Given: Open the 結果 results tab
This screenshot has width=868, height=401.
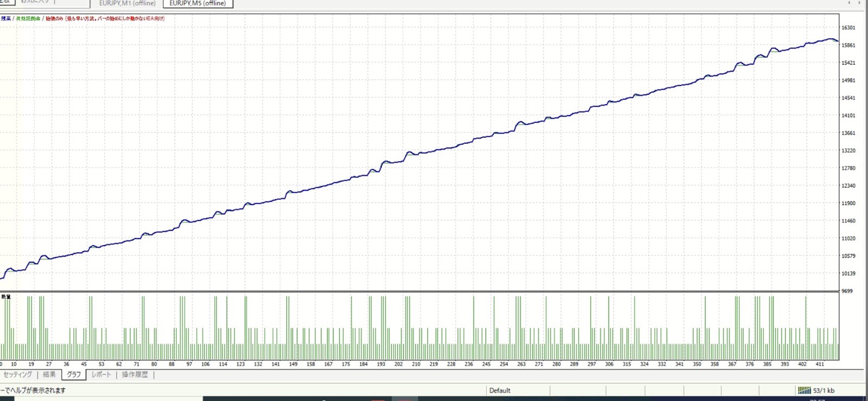Looking at the screenshot, I should pos(49,374).
